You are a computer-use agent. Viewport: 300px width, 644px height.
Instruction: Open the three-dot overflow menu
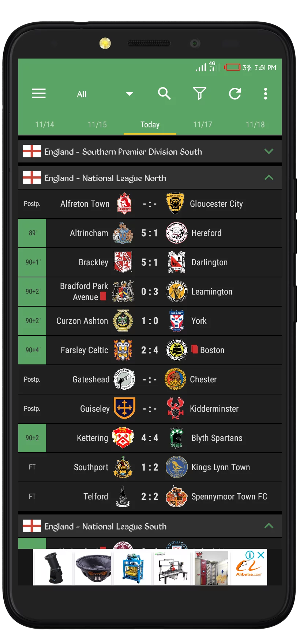(x=266, y=94)
